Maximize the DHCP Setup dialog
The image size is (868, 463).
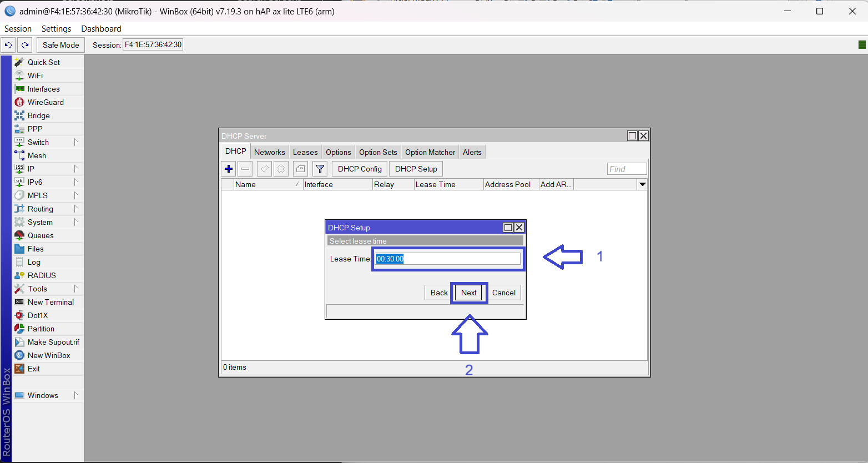tap(508, 228)
